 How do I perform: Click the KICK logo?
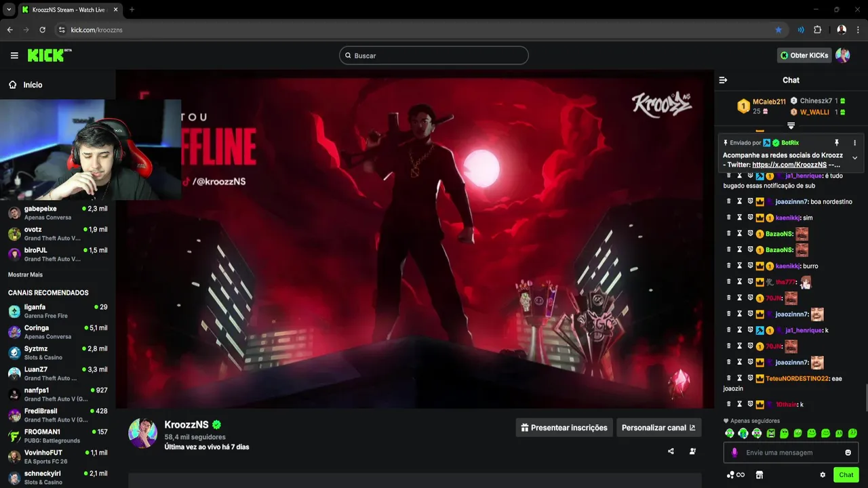[x=49, y=56]
